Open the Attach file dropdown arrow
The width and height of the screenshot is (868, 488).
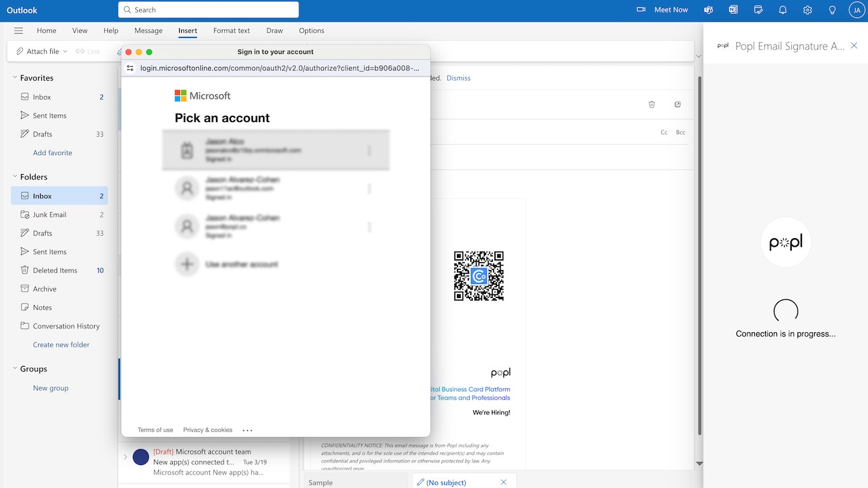click(65, 51)
